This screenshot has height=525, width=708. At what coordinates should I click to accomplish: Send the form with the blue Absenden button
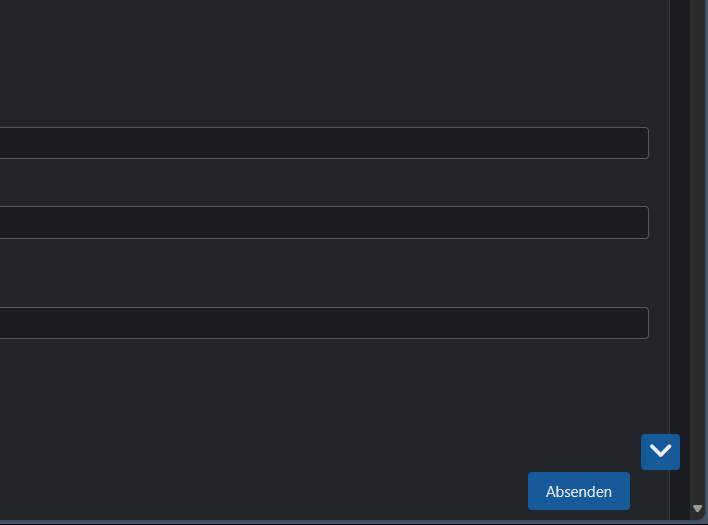pyautogui.click(x=578, y=491)
